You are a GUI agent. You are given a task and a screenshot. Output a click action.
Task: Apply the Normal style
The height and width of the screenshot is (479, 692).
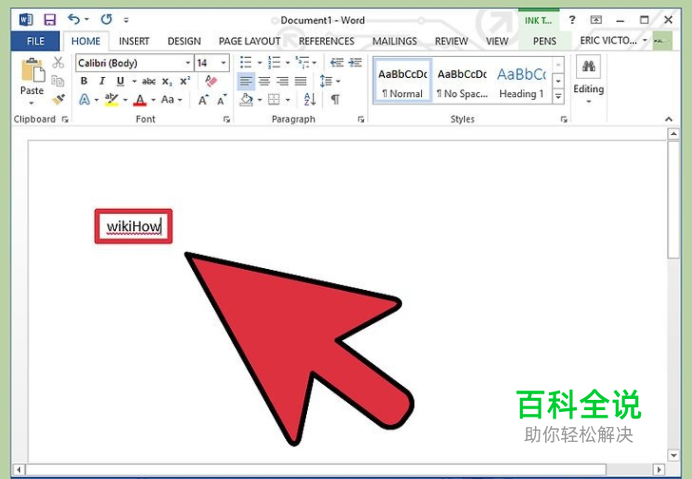click(x=402, y=81)
